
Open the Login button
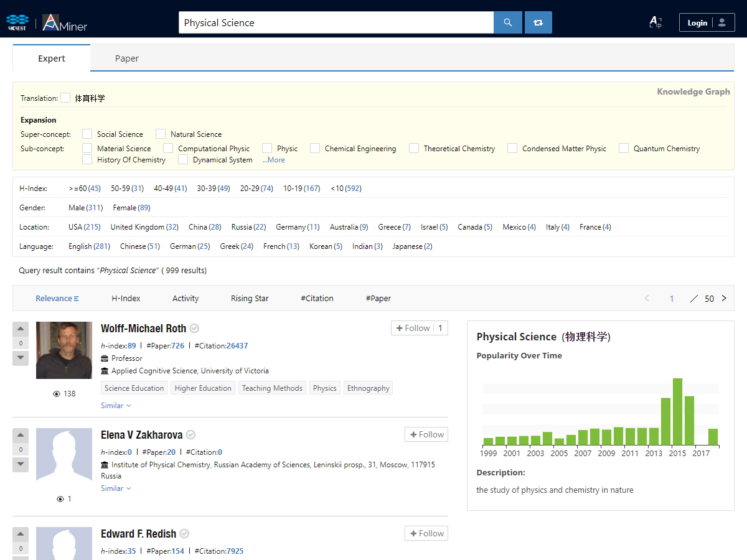707,23
